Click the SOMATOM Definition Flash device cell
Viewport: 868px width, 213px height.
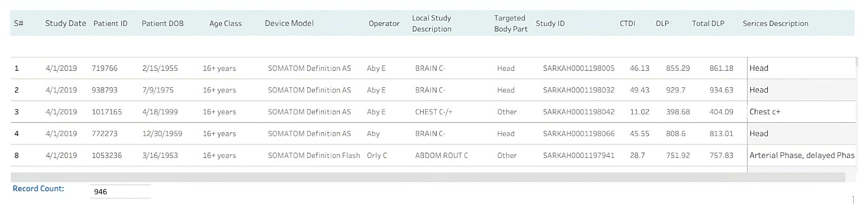314,155
